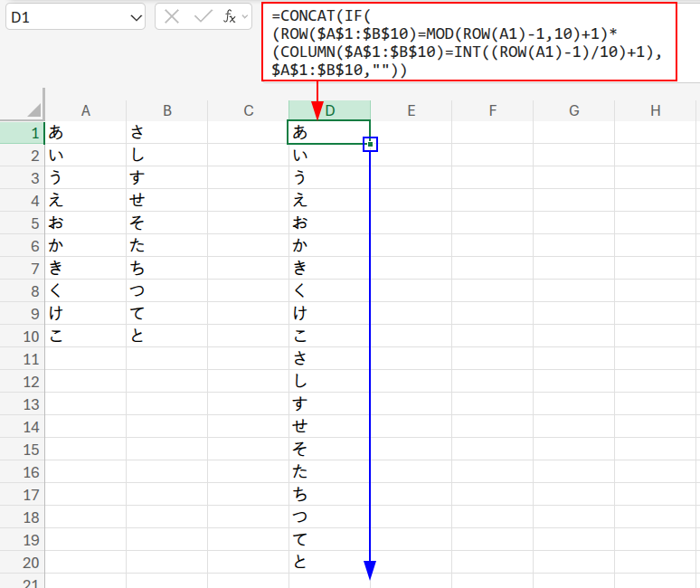The image size is (700, 588).
Task: Select column B header
Action: click(x=167, y=110)
